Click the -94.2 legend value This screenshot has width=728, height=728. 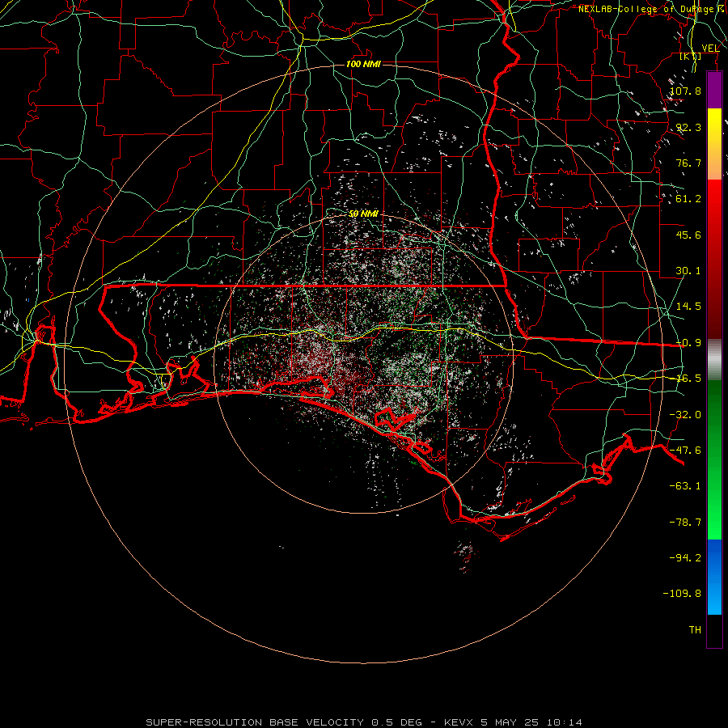click(685, 558)
